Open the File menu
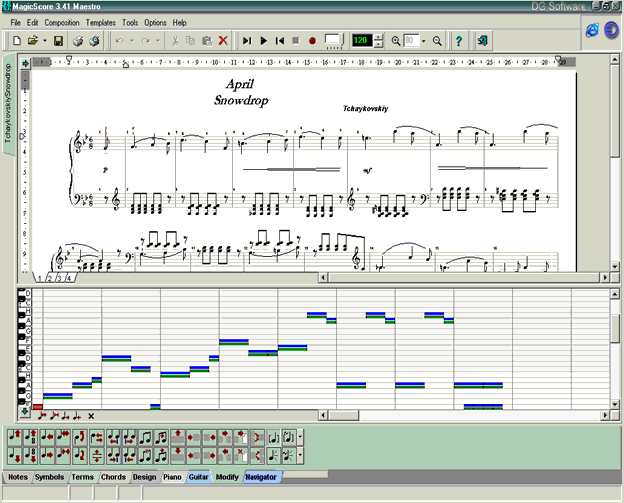This screenshot has width=624, height=503. click(x=16, y=23)
